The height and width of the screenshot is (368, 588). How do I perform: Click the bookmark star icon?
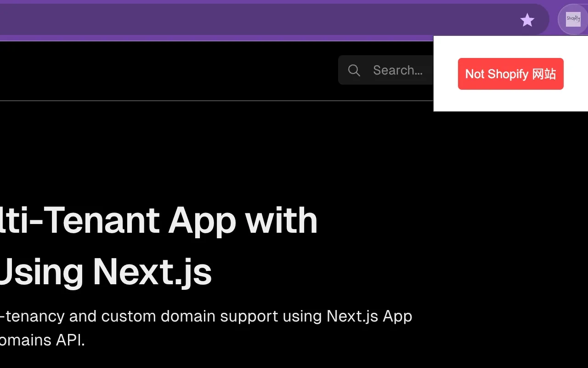point(527,20)
